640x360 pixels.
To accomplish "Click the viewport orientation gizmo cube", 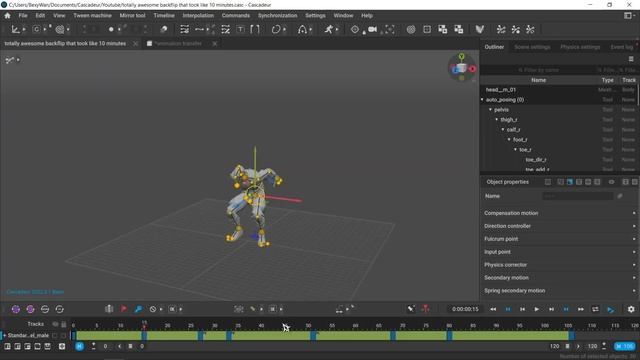I will [x=461, y=68].
